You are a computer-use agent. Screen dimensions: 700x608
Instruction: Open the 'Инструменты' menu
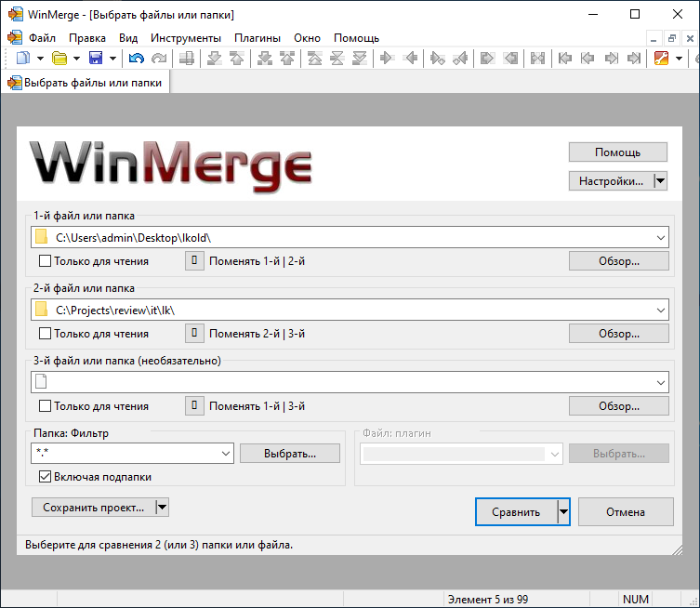click(x=186, y=38)
